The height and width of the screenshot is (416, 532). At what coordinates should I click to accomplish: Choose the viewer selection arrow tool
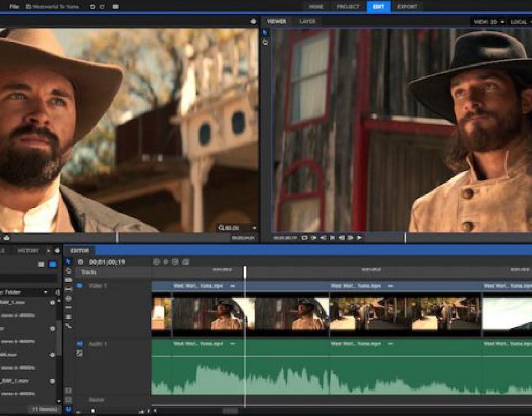point(265,33)
